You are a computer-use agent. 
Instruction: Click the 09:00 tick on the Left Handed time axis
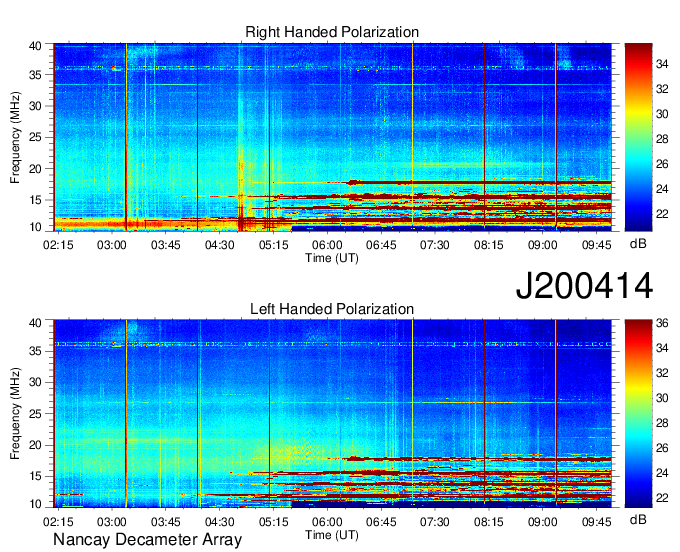(543, 522)
